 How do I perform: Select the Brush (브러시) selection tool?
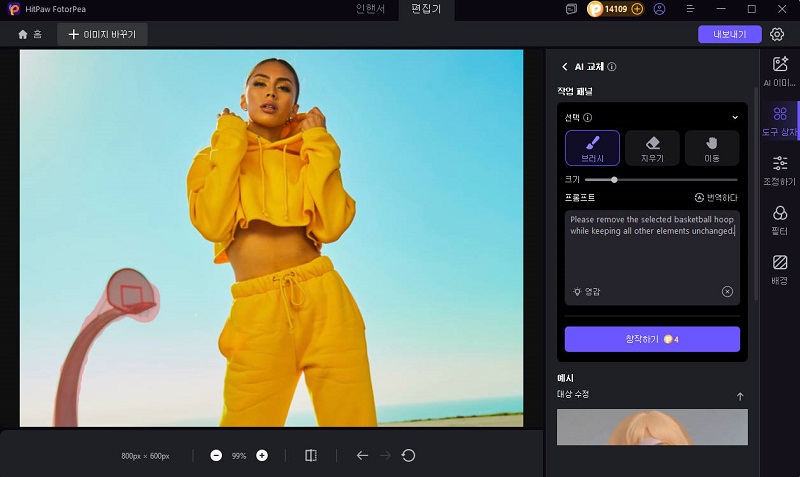[592, 148]
